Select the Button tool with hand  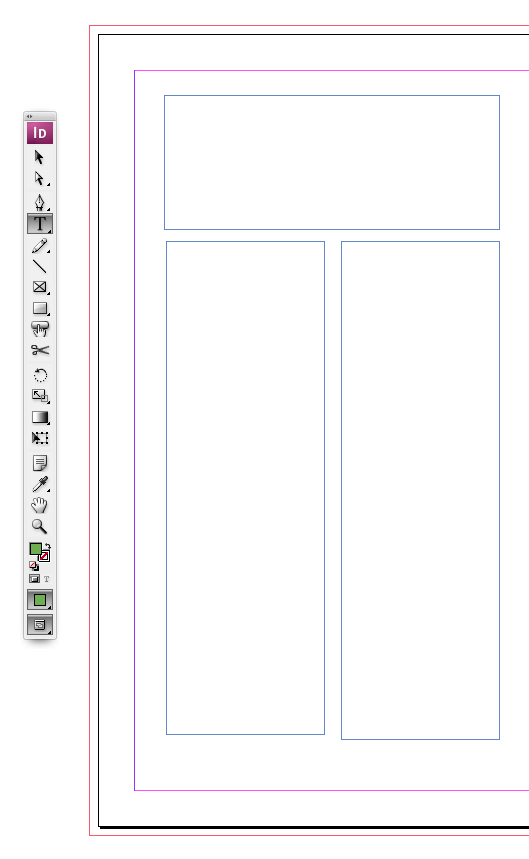pyautogui.click(x=39, y=329)
